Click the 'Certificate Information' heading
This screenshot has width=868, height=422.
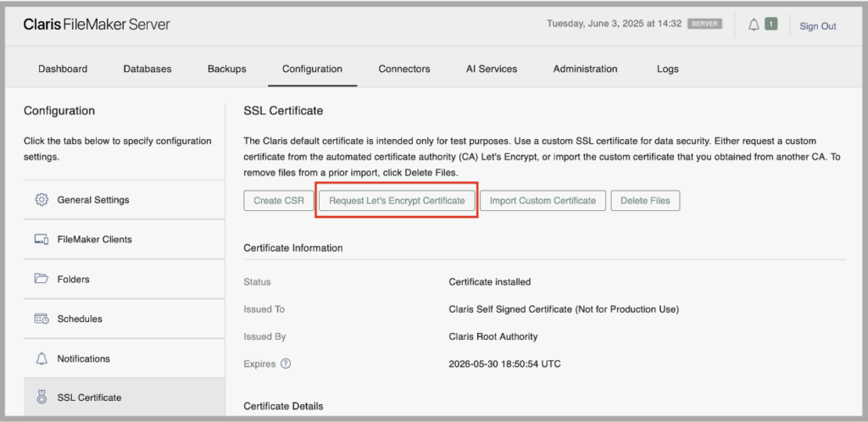292,248
